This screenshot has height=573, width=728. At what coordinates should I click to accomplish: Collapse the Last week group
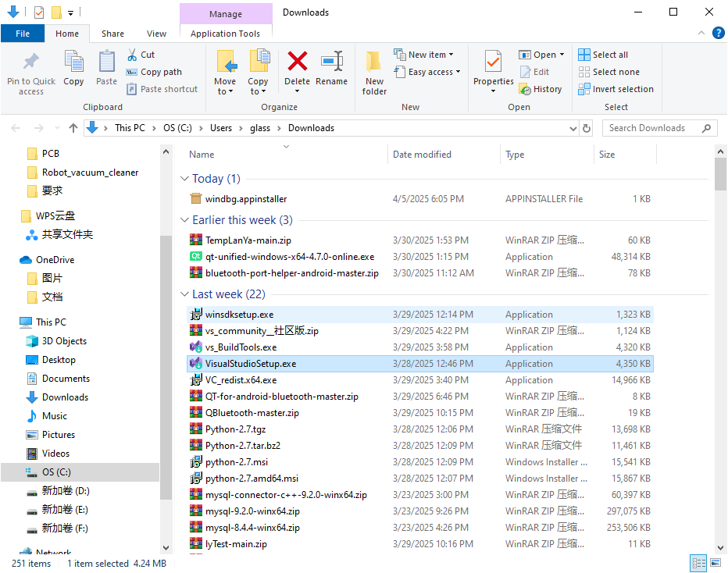pos(185,294)
